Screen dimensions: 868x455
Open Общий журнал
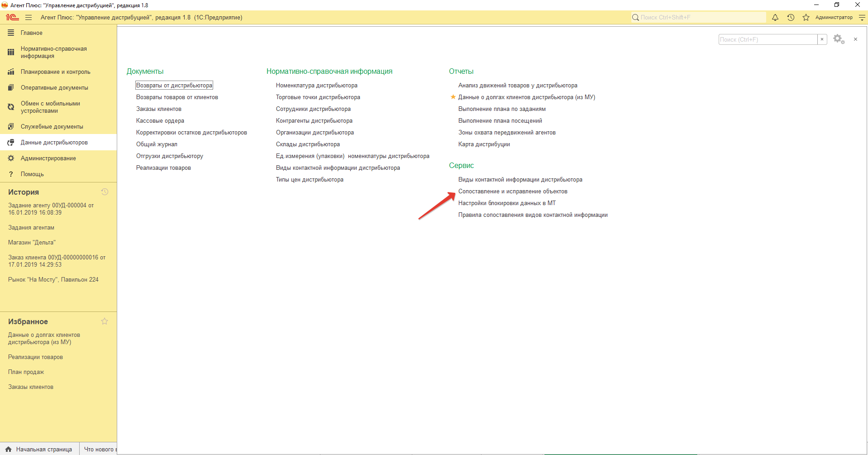(x=157, y=144)
